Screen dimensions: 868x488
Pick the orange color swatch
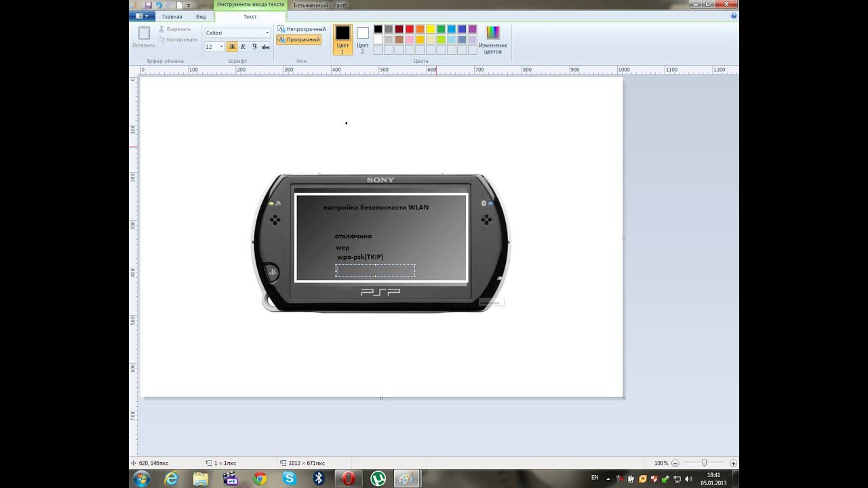(x=420, y=29)
